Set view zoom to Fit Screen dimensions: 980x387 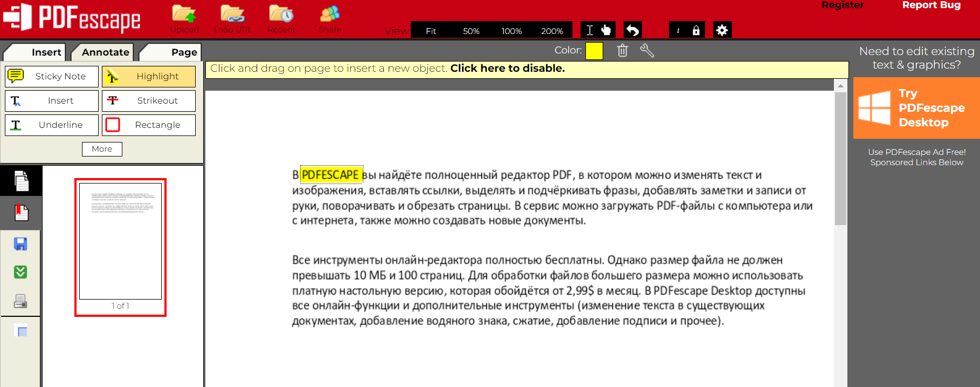click(x=431, y=31)
